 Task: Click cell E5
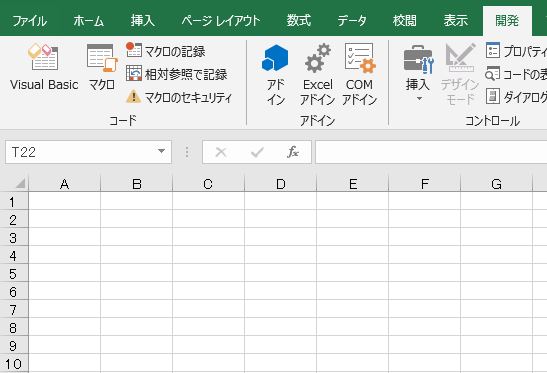tap(353, 274)
